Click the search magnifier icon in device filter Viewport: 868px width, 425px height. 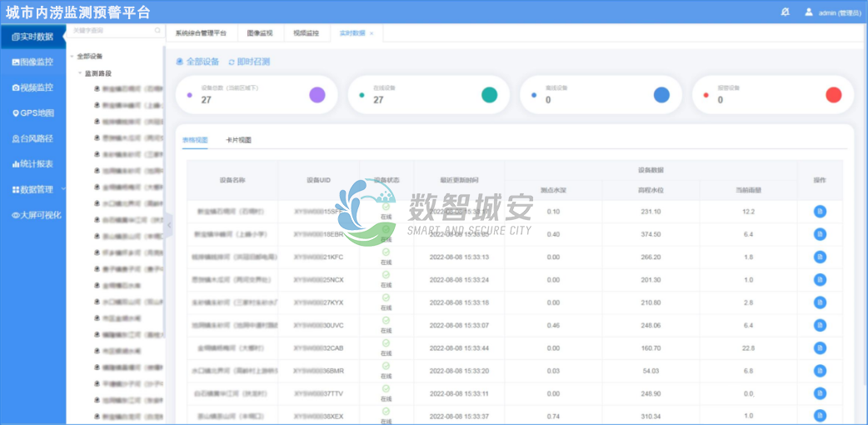tap(157, 30)
